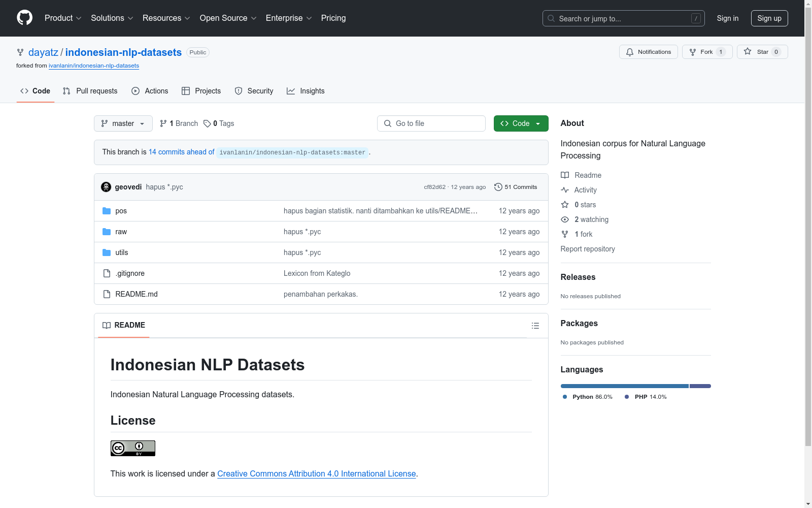Open the master branch selector dropdown

tap(123, 123)
